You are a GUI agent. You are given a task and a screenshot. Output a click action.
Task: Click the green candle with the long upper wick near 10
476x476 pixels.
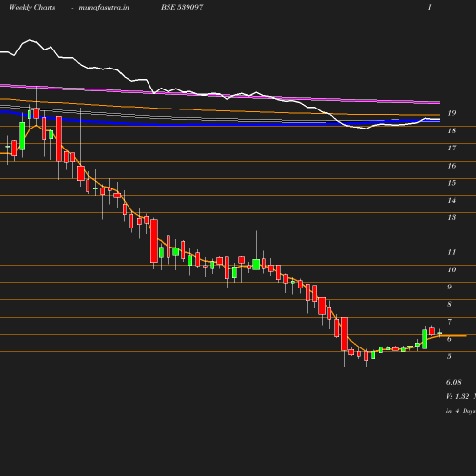click(256, 265)
